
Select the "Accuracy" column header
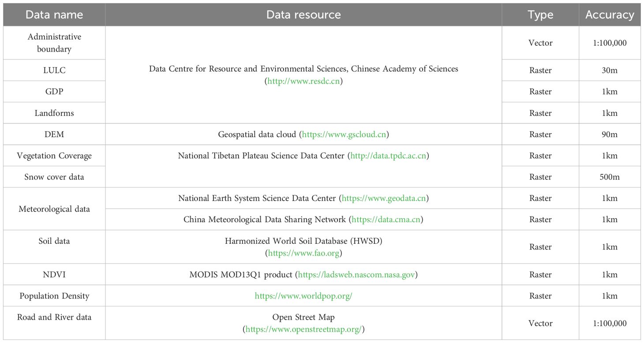click(x=610, y=15)
